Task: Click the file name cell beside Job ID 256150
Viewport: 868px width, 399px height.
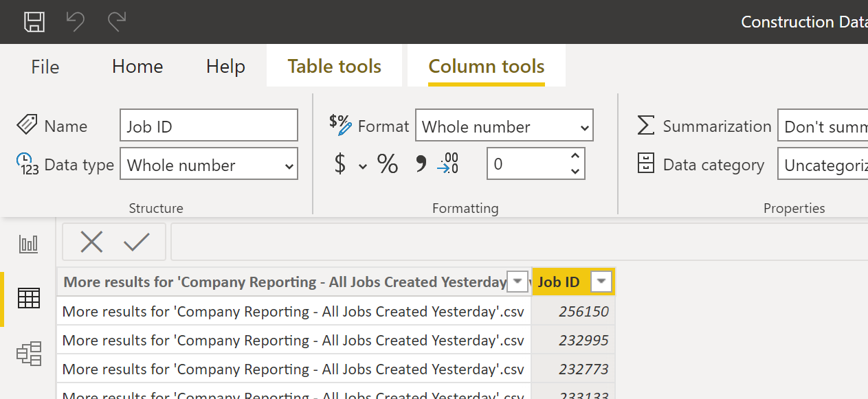Action: pyautogui.click(x=294, y=311)
